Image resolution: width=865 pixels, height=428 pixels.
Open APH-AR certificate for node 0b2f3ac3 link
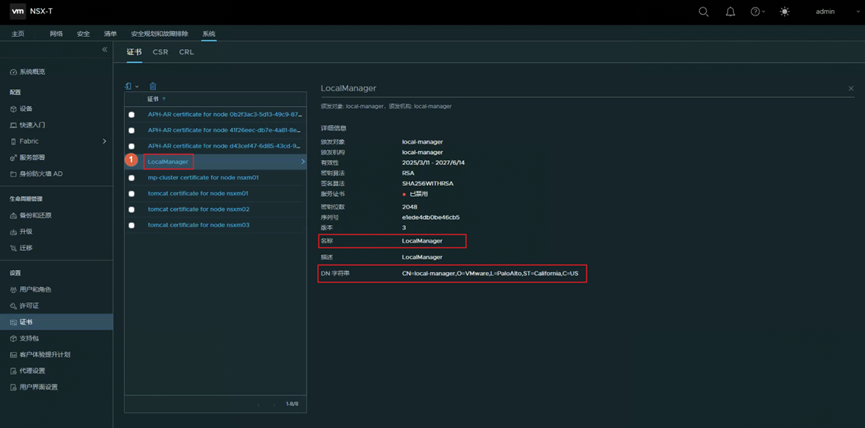point(224,115)
